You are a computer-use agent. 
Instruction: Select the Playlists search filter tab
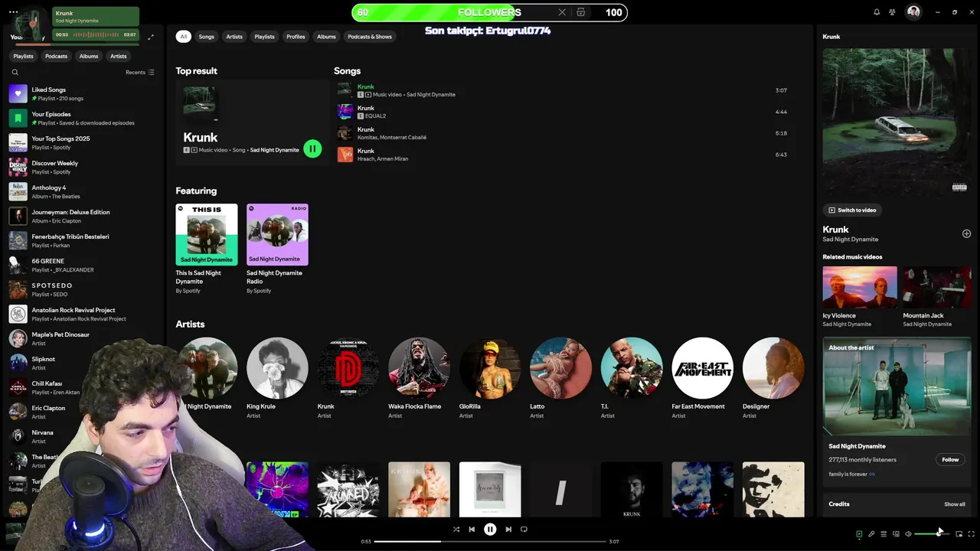(x=264, y=37)
